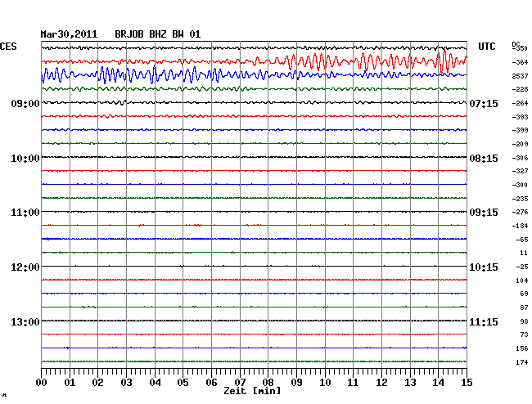The image size is (532, 404).
Task: Click the 07:15 UTC time label
Action: (x=484, y=103)
